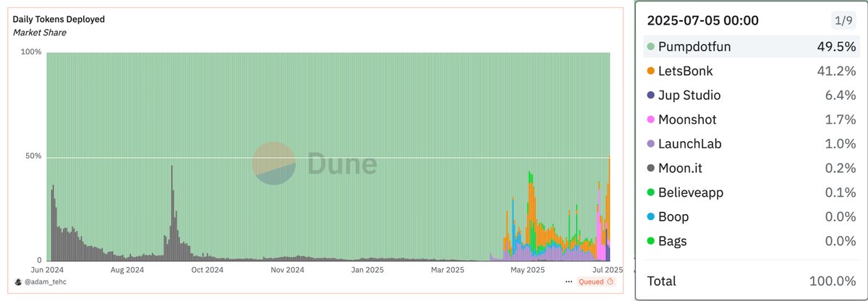This screenshot has width=868, height=301.
Task: Open the @adam_tehc author link
Action: pyautogui.click(x=45, y=281)
